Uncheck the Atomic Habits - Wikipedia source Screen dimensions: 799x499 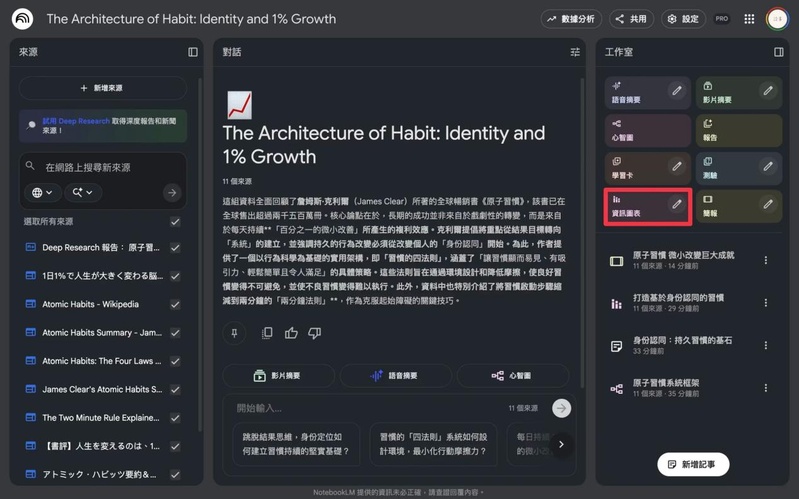coord(175,304)
